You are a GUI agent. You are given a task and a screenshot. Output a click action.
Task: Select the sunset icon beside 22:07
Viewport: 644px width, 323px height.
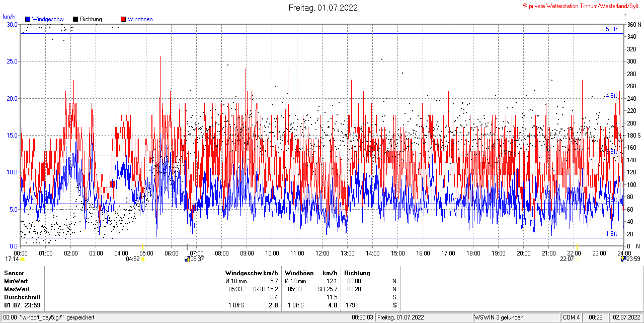click(x=577, y=259)
